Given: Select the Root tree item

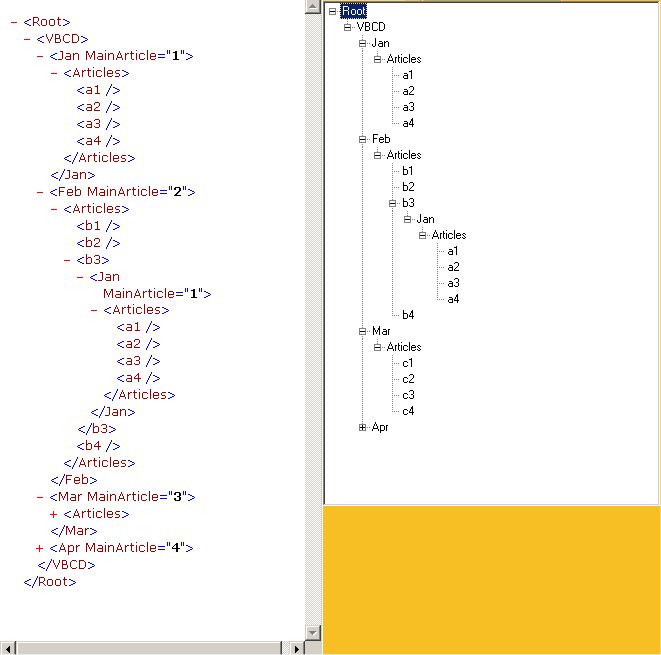Looking at the screenshot, I should click(354, 11).
